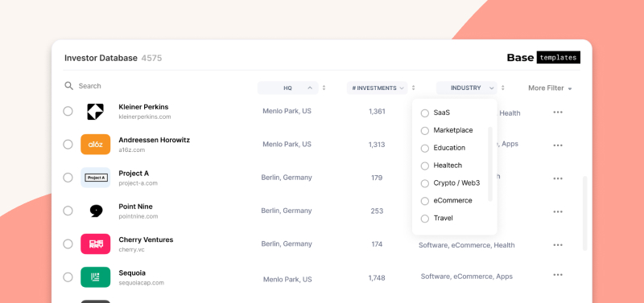The image size is (644, 303).
Task: Select the Andreessen Horowitz row checkbox
Action: coord(68,145)
